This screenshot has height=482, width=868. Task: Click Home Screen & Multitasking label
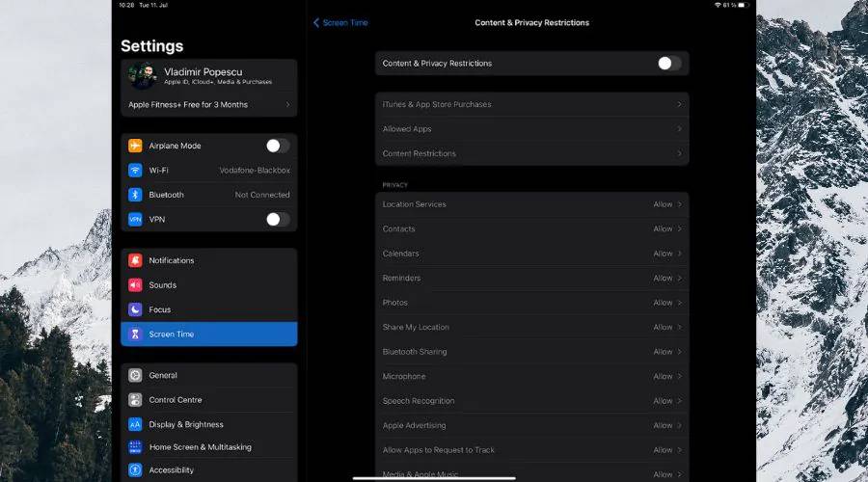click(x=201, y=447)
